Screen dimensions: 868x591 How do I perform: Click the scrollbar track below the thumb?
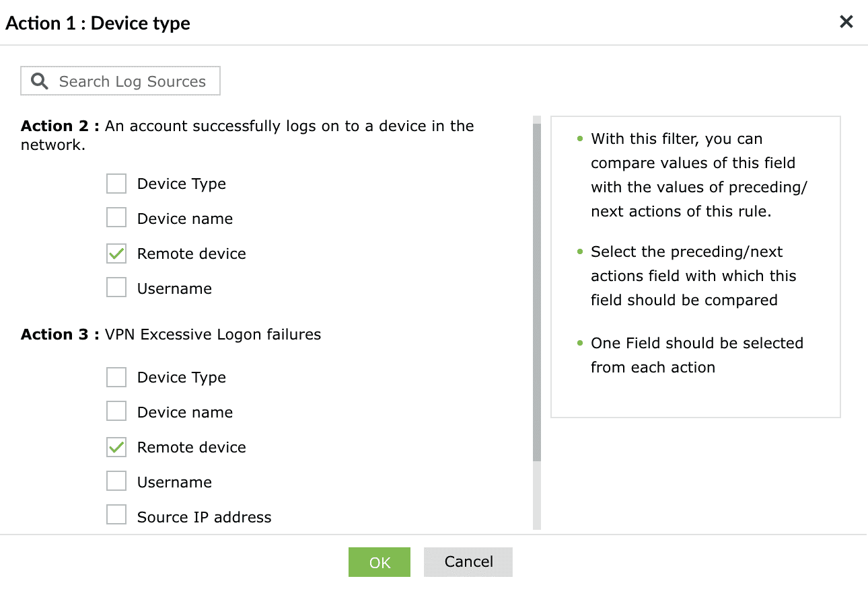(x=536, y=496)
